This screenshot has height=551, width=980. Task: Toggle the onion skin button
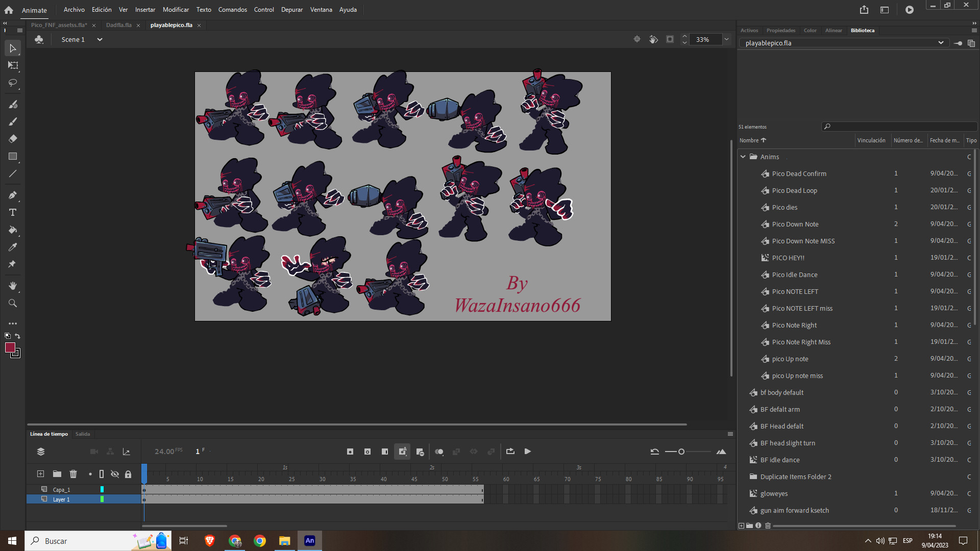point(439,452)
